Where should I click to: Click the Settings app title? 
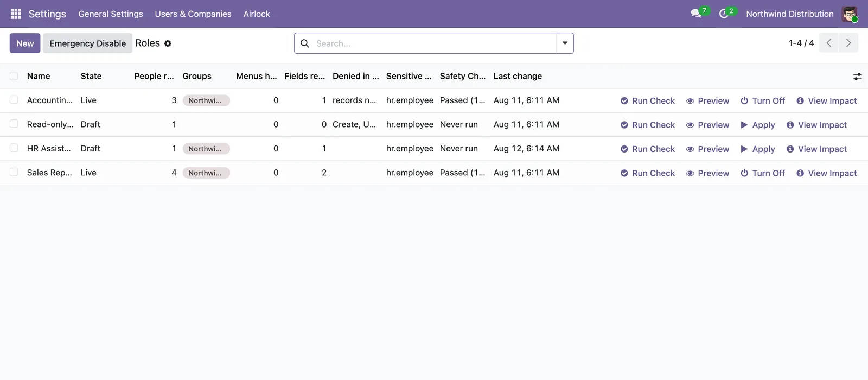[x=47, y=14]
